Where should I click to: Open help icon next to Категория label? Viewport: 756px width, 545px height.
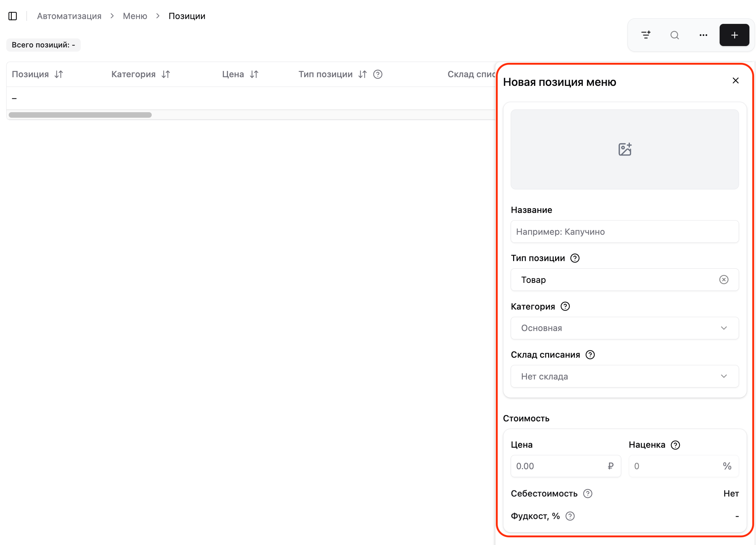point(565,306)
